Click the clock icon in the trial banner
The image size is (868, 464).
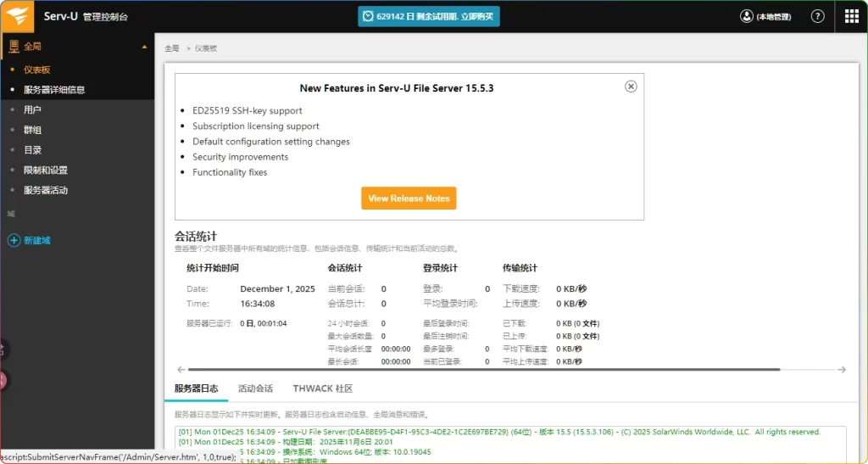point(368,17)
